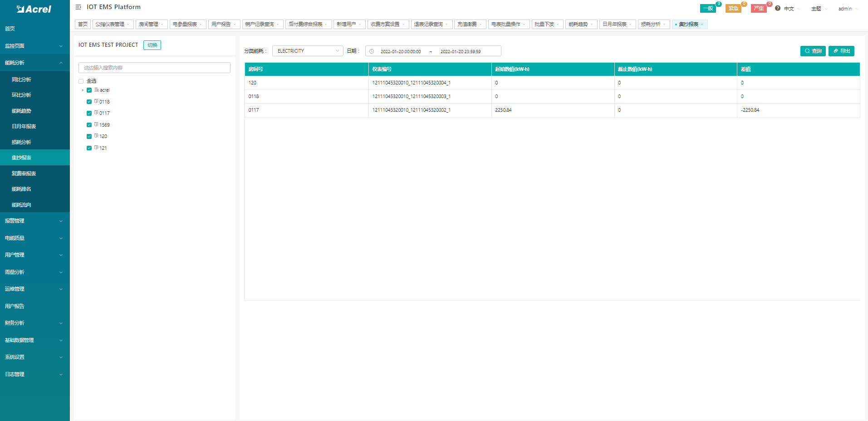The height and width of the screenshot is (421, 868).
Task: Click the clock icon in date field
Action: pos(372,51)
